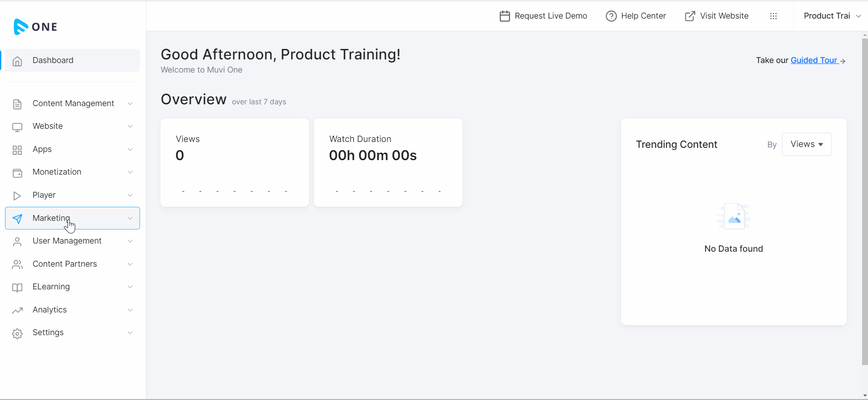This screenshot has height=400, width=868.
Task: Click the "Welcome to Muvi One" text
Action: [202, 70]
